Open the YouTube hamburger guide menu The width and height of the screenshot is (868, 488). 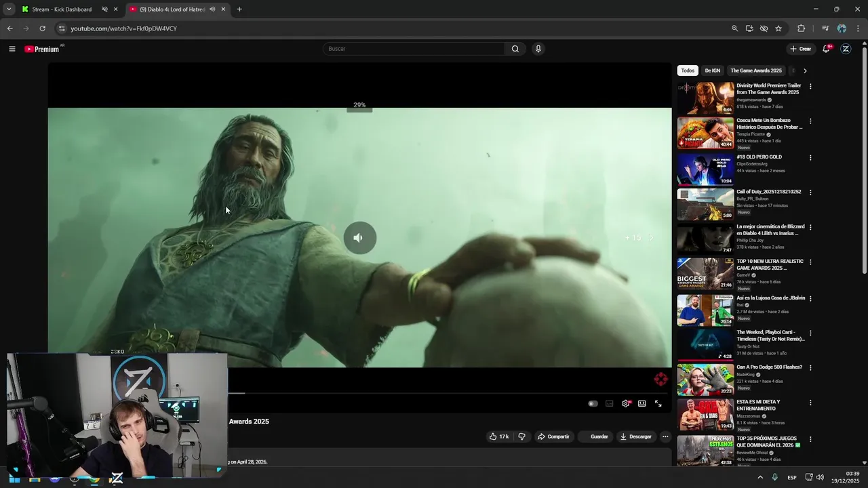pos(12,49)
